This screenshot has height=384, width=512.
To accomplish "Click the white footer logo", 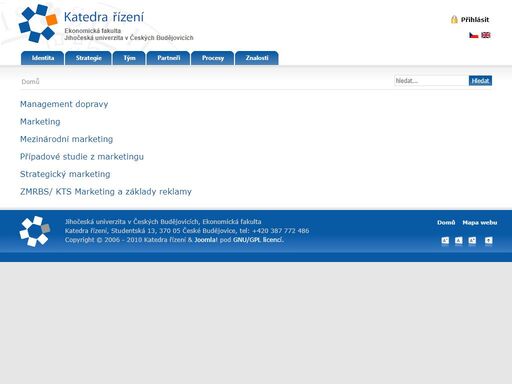I will 35,231.
